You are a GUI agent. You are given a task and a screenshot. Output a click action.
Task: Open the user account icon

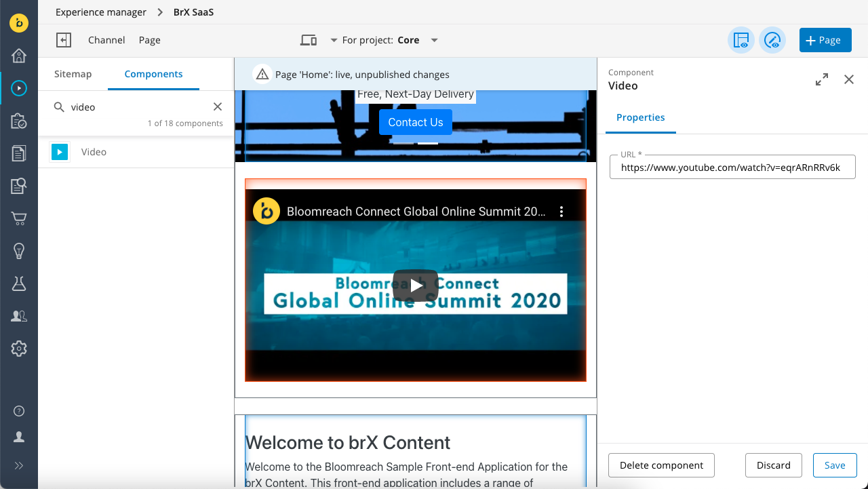click(19, 437)
